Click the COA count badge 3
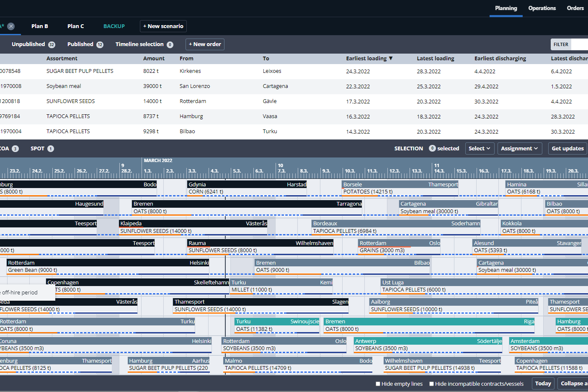This screenshot has height=392, width=588. coord(15,149)
